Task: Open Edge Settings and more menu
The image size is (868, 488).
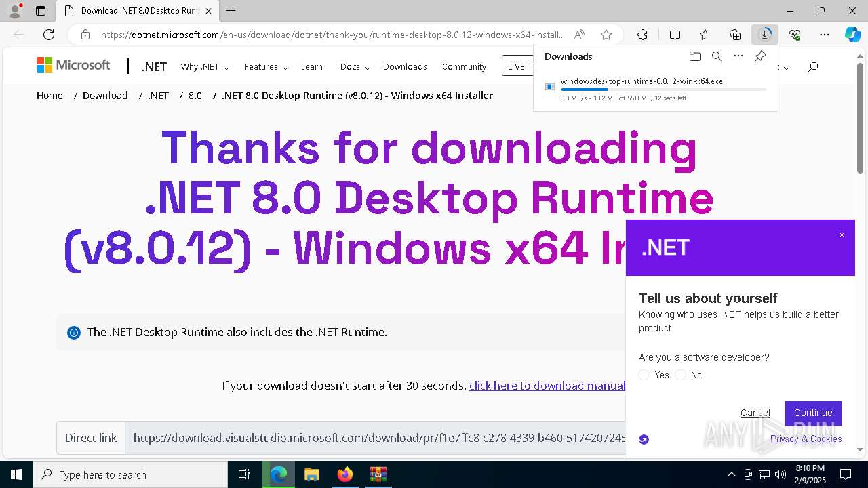Action: click(x=825, y=35)
